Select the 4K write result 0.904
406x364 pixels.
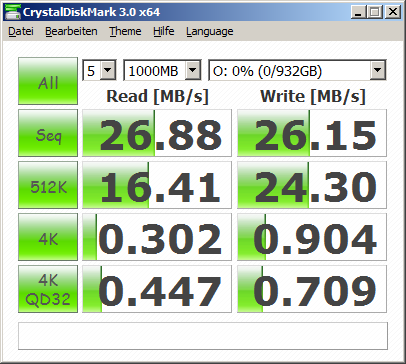pos(312,237)
